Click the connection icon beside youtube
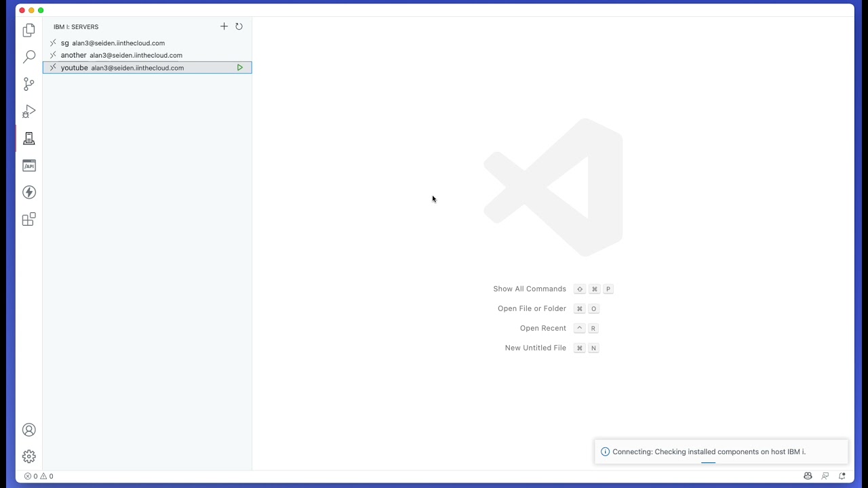 coord(53,68)
